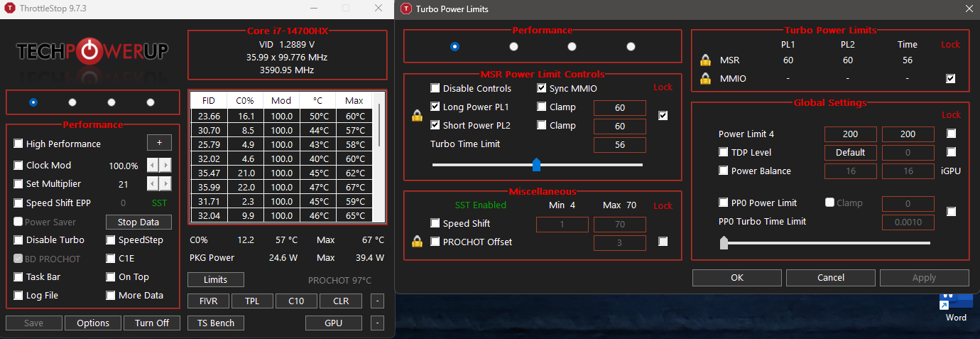Tick the Disable Controls checkbox

pos(435,89)
